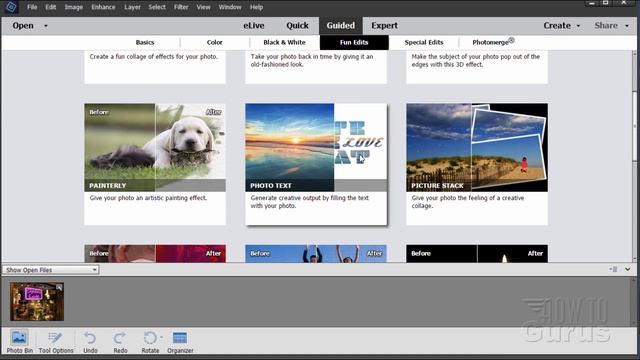This screenshot has height=360, width=640.
Task: Go to Photomerge tab
Action: click(493, 42)
